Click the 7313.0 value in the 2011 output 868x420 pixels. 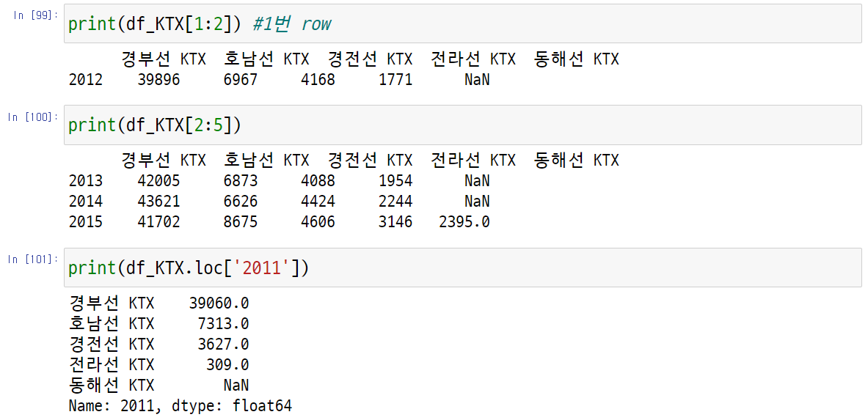[x=223, y=324]
